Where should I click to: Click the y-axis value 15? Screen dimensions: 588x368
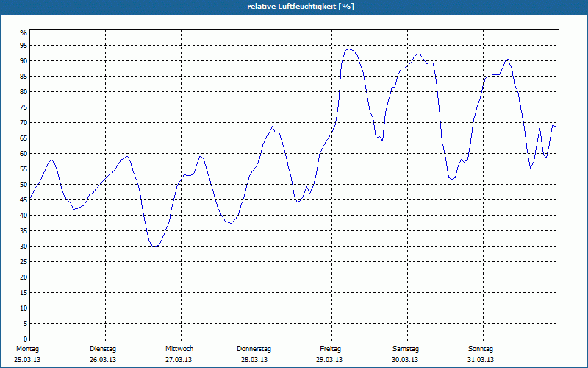pos(24,292)
